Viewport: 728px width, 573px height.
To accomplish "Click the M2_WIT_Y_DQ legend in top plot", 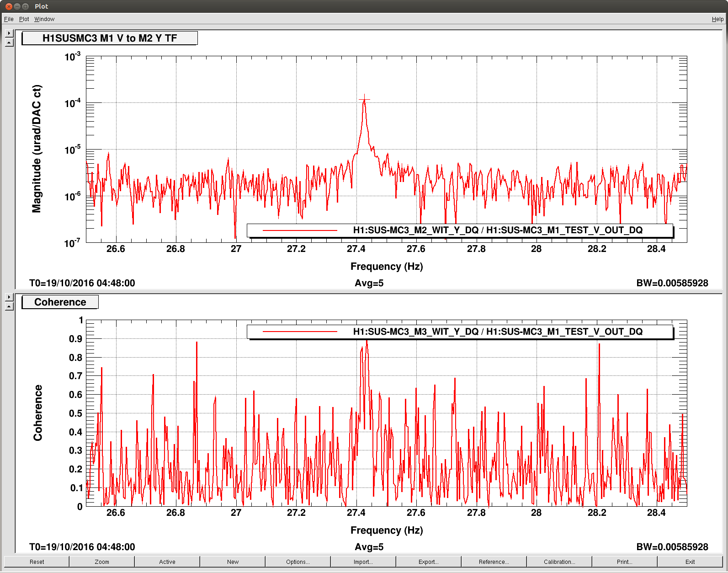I will [460, 230].
